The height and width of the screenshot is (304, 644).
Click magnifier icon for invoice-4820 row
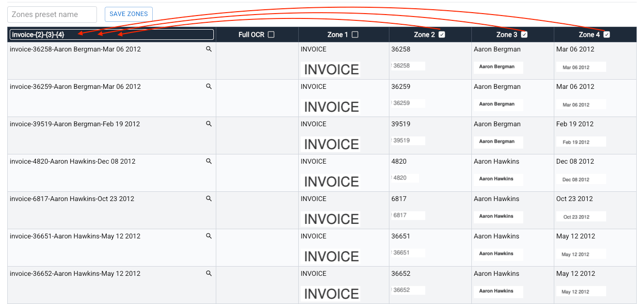(209, 161)
